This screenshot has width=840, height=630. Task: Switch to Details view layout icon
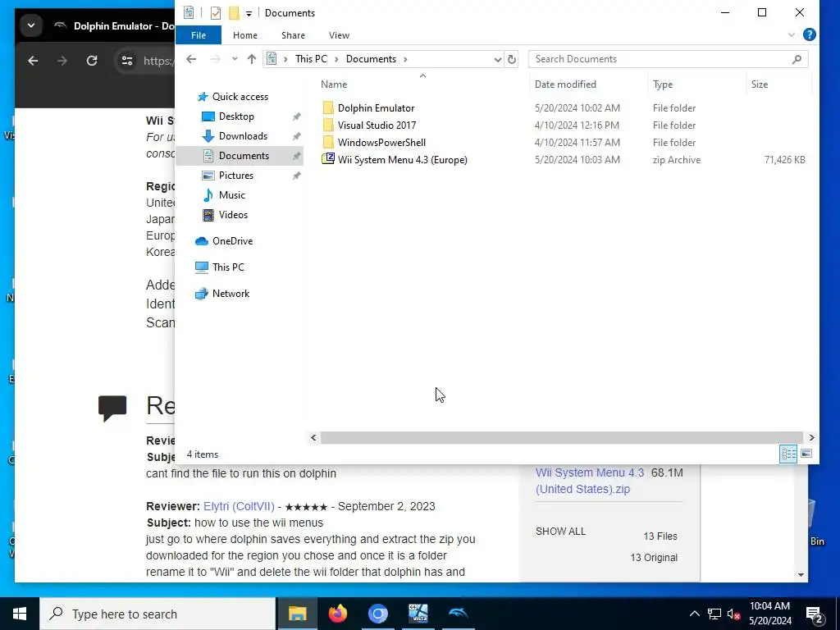point(788,454)
